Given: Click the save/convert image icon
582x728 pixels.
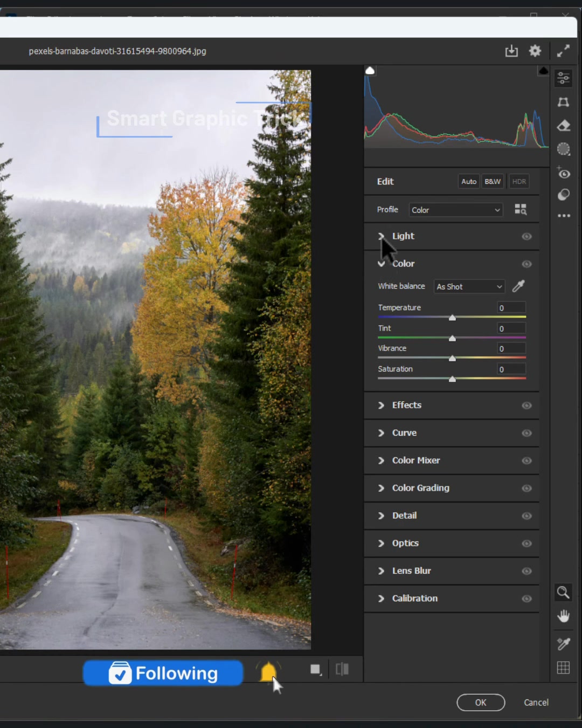Looking at the screenshot, I should pos(511,51).
